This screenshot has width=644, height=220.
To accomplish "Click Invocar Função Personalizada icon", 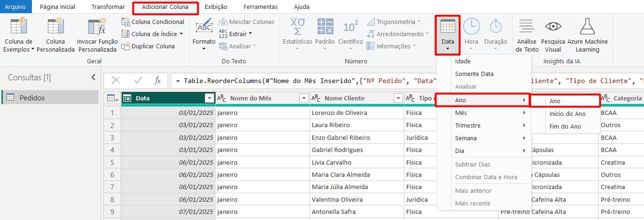I will [97, 26].
